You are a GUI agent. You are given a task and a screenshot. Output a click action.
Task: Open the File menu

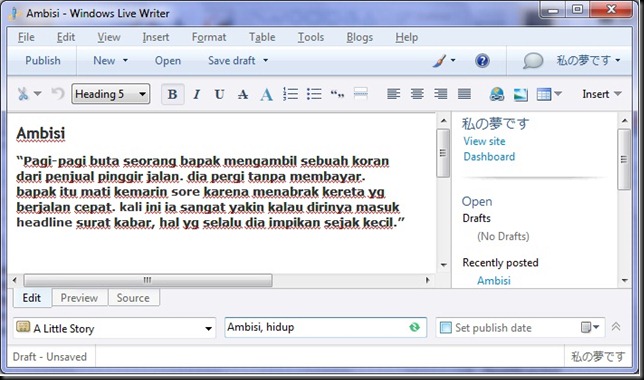point(26,37)
